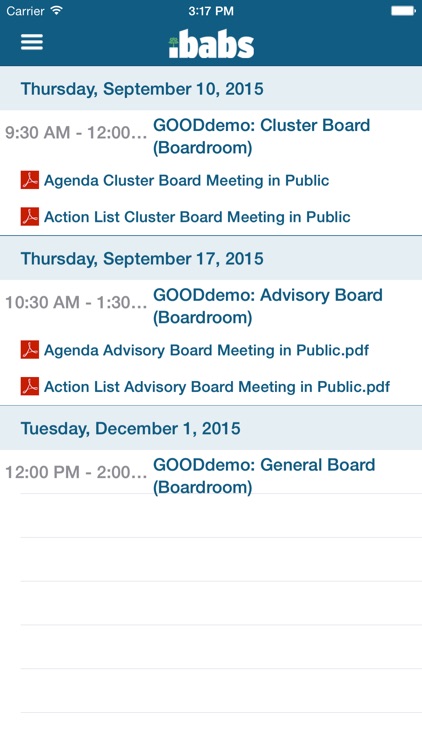The height and width of the screenshot is (750, 422).
Task: Click PDF icon for Action List Cluster Board
Action: point(30,216)
